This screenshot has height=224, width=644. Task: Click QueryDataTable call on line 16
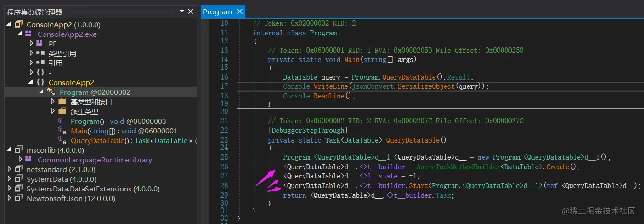click(x=409, y=77)
